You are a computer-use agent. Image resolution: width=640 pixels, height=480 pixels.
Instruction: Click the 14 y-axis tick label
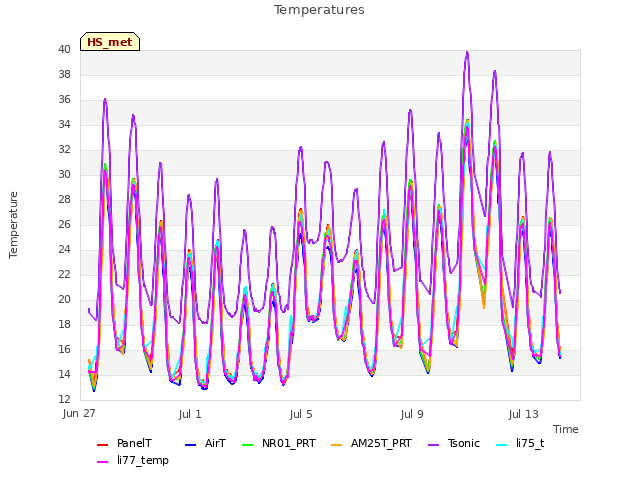click(x=64, y=374)
